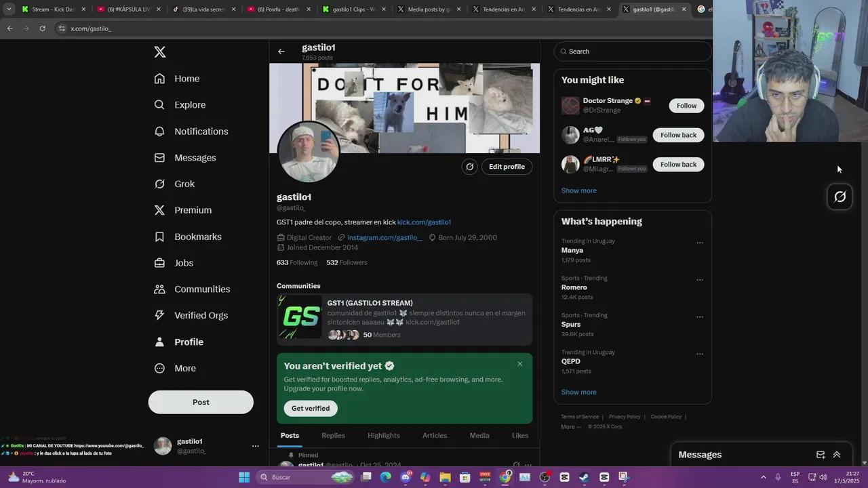
Task: Switch to the Articles tab
Action: pyautogui.click(x=435, y=436)
